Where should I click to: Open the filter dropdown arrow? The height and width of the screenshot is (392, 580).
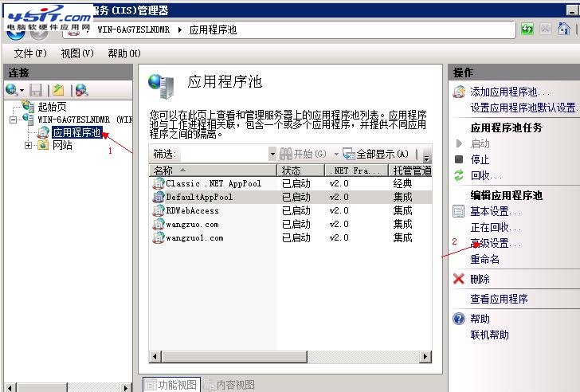272,154
